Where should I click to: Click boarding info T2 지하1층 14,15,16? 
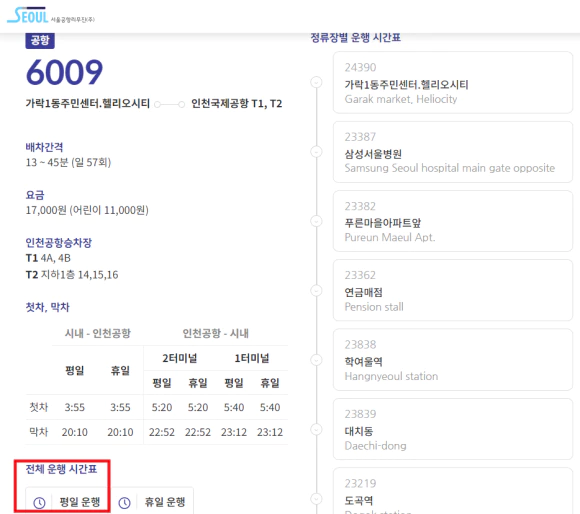click(x=72, y=275)
